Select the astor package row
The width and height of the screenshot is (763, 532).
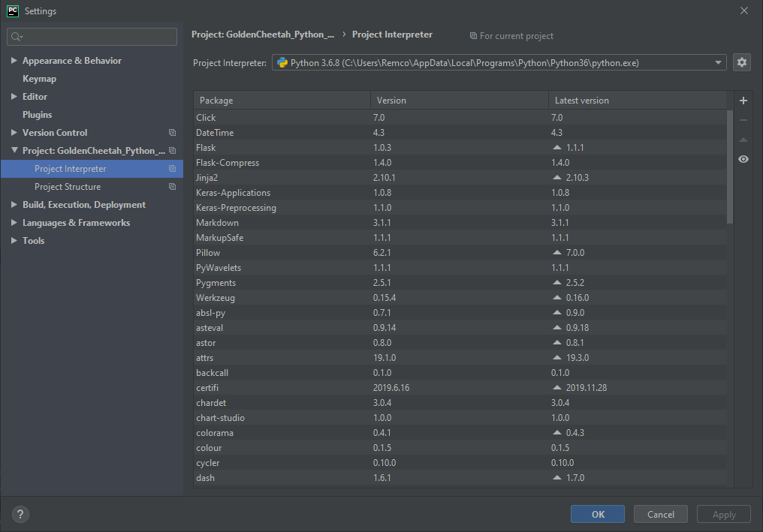click(x=460, y=343)
